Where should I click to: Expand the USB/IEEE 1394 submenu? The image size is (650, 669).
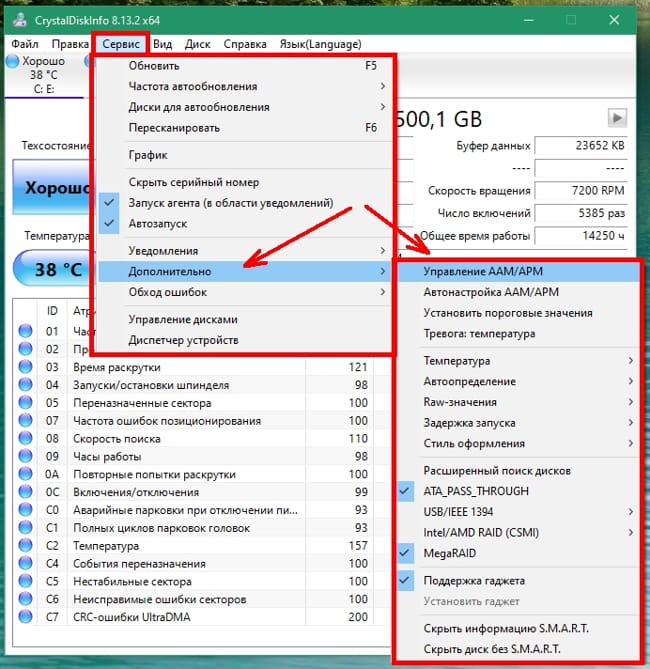tap(519, 512)
